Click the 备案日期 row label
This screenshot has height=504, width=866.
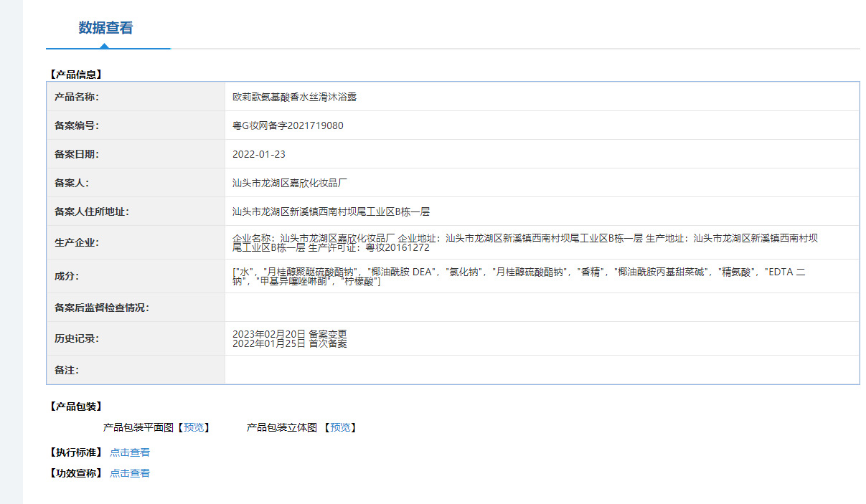[x=77, y=154]
